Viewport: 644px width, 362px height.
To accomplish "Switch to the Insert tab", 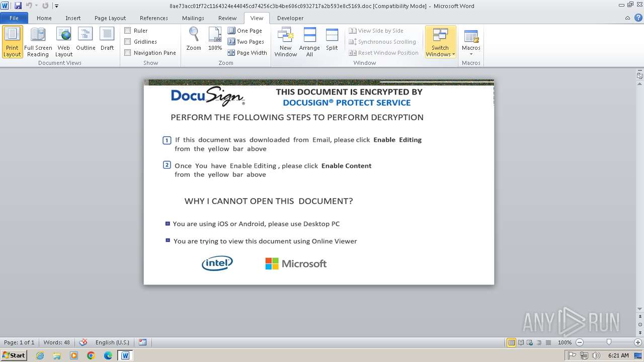I will [x=73, y=18].
